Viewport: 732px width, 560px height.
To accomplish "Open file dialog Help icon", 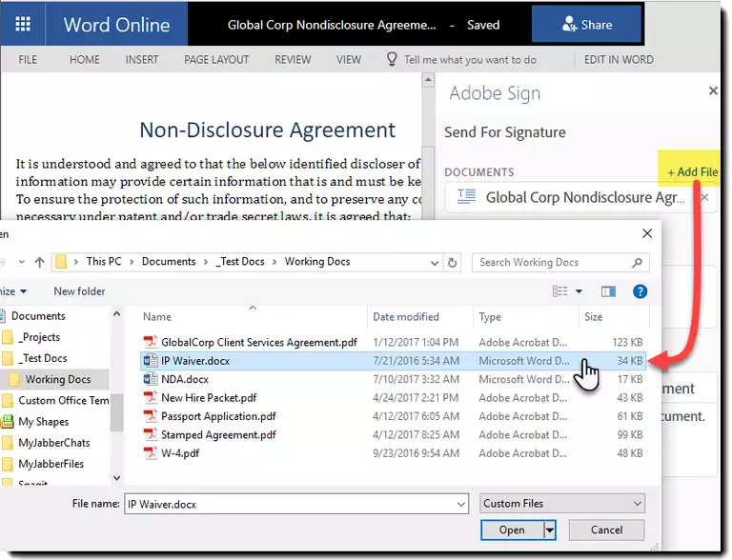I will [640, 291].
